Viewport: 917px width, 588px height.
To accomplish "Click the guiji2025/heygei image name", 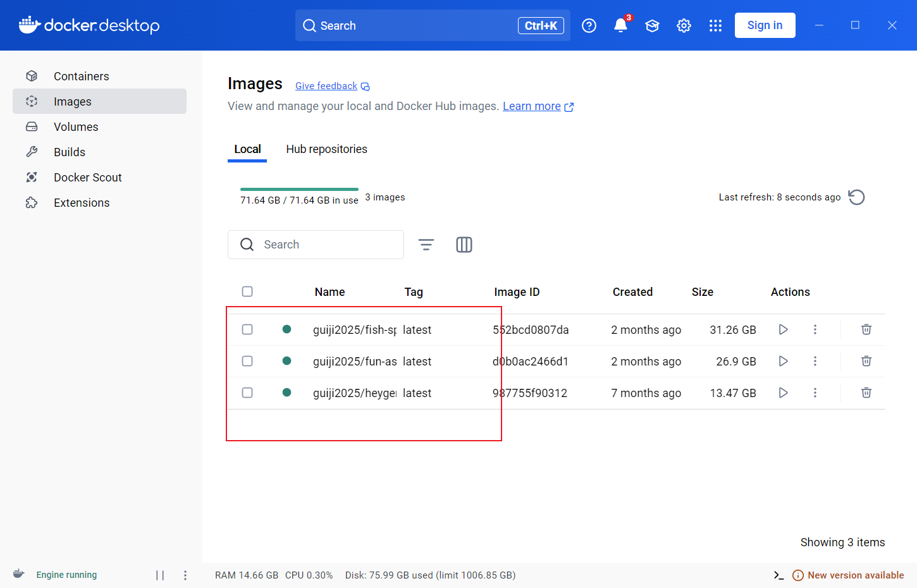I will [355, 393].
